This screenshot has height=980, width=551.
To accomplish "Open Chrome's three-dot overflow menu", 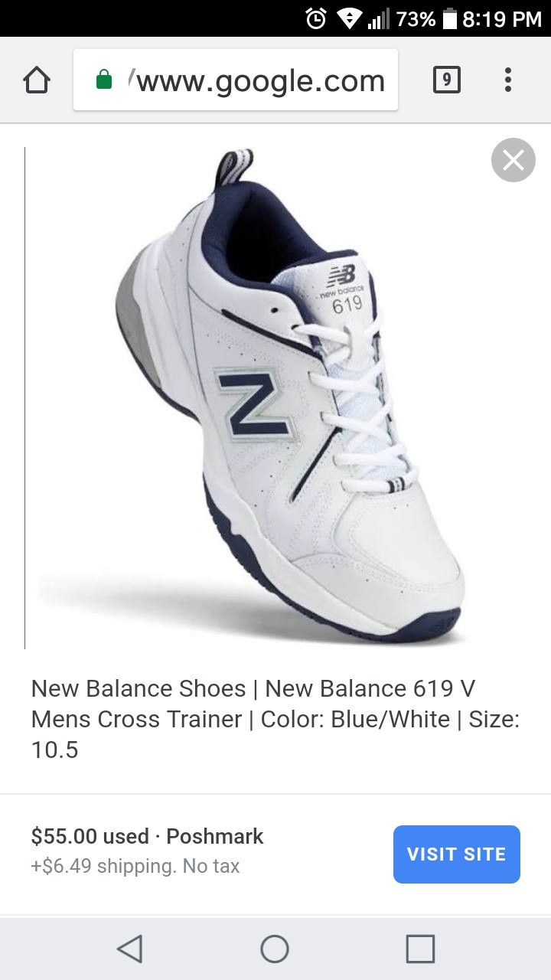I will [508, 80].
